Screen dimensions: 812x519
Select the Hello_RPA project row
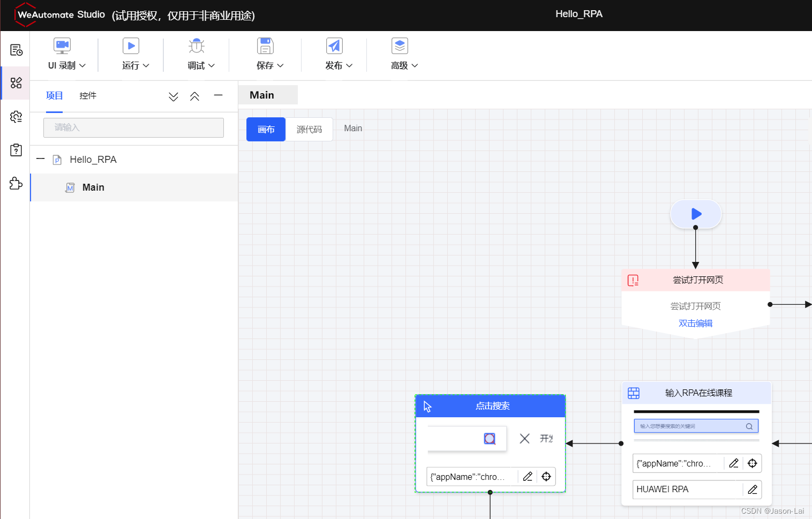click(x=134, y=160)
